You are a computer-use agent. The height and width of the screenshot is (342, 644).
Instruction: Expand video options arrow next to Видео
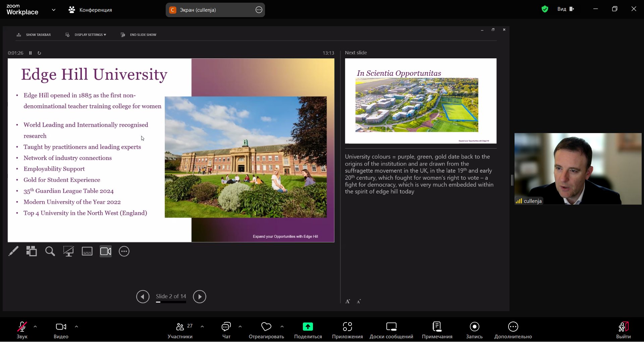point(76,326)
